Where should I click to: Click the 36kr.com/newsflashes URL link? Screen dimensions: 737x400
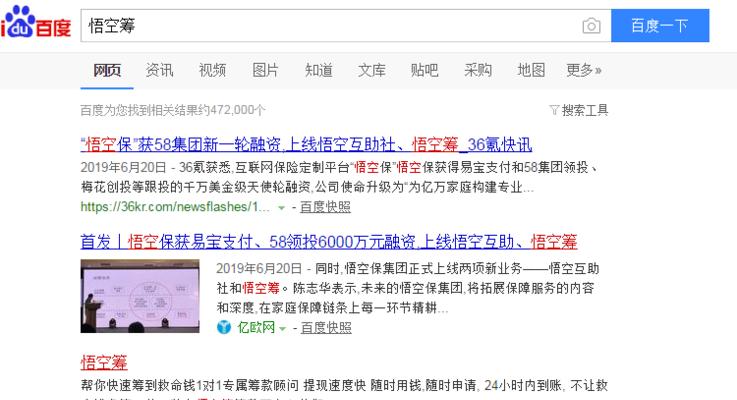point(175,207)
